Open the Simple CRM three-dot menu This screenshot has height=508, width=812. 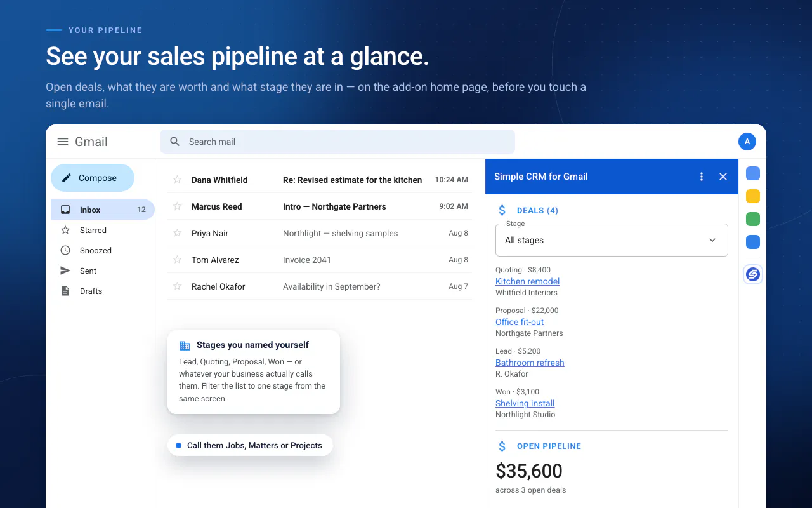[x=702, y=177]
